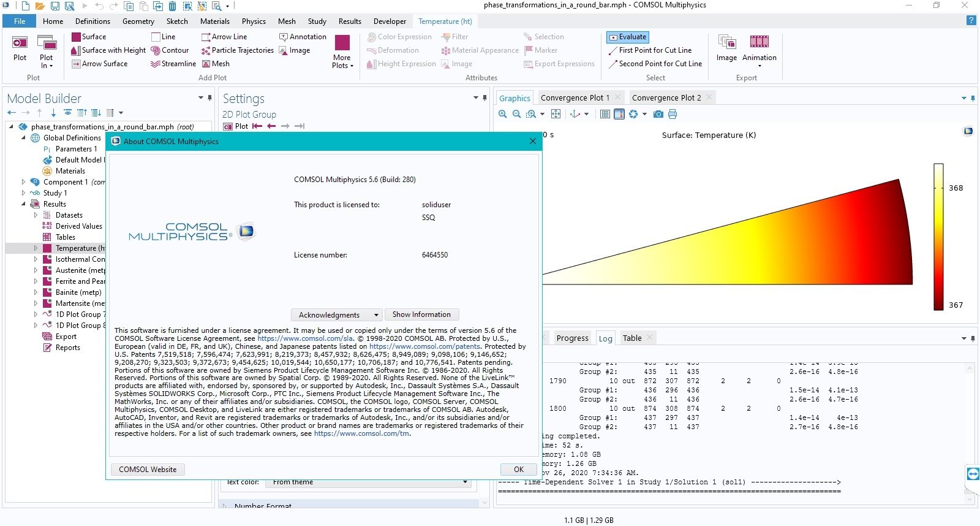Viewport: 980px width, 526px height.
Task: Select the Temperature (ht) results node
Action: point(80,248)
